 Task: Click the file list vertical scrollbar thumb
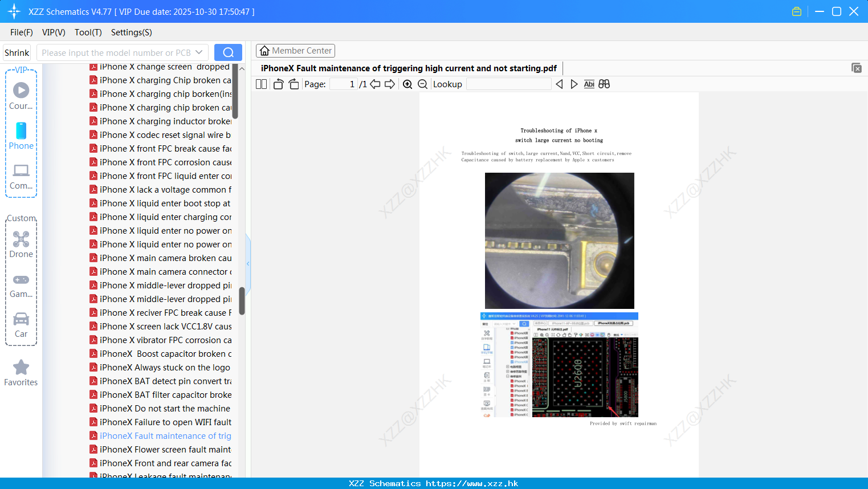click(x=242, y=300)
